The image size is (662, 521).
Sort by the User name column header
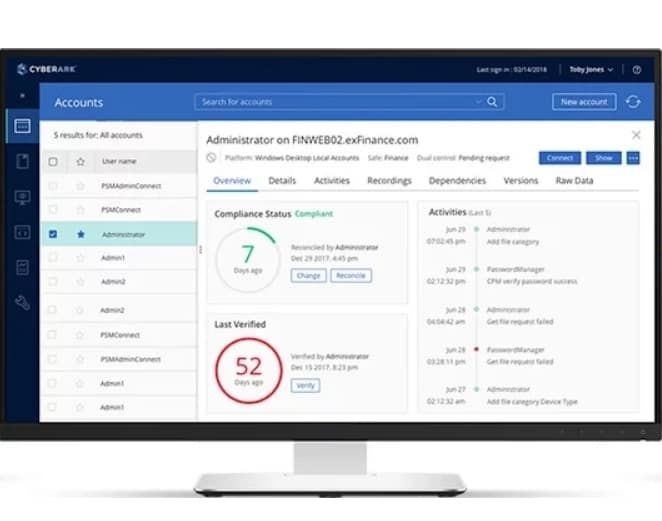click(x=119, y=161)
